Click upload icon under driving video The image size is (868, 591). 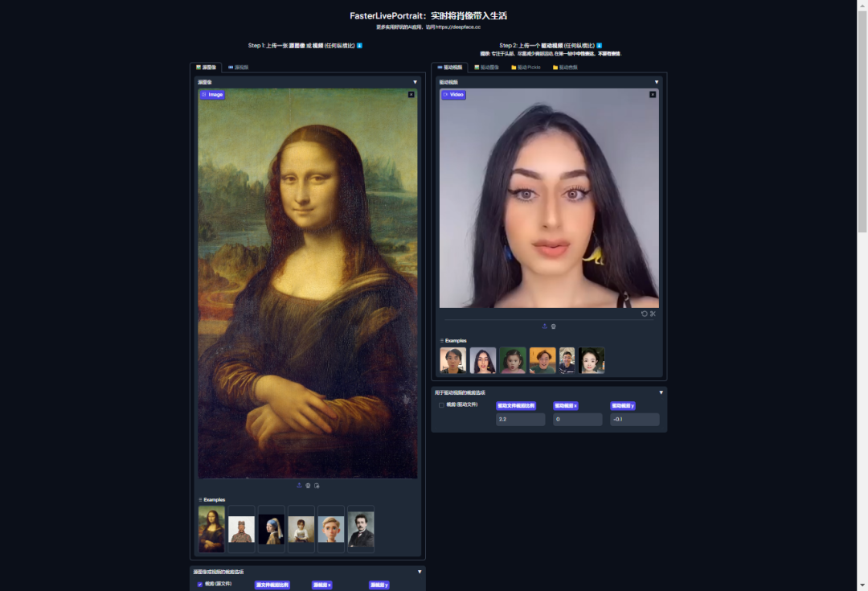(545, 326)
